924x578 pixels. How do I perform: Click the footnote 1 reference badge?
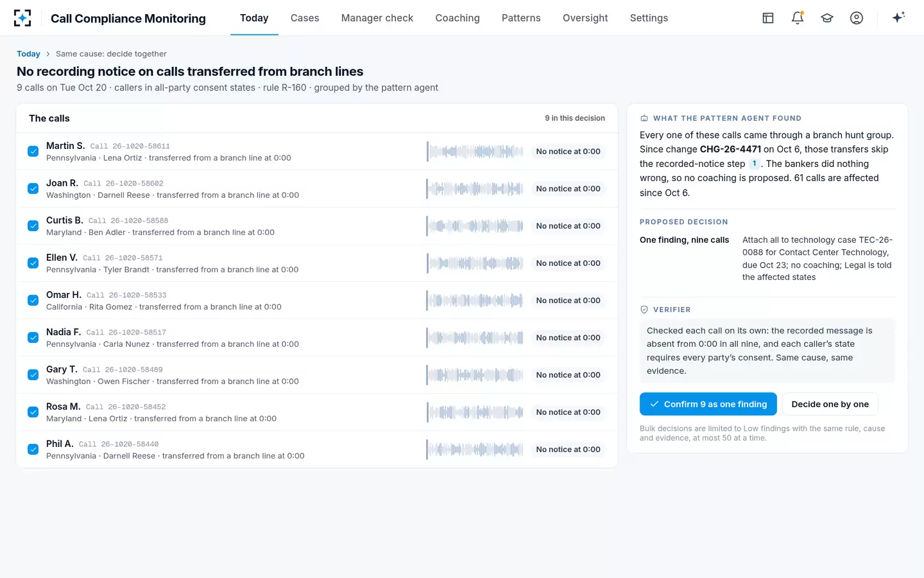tap(754, 164)
